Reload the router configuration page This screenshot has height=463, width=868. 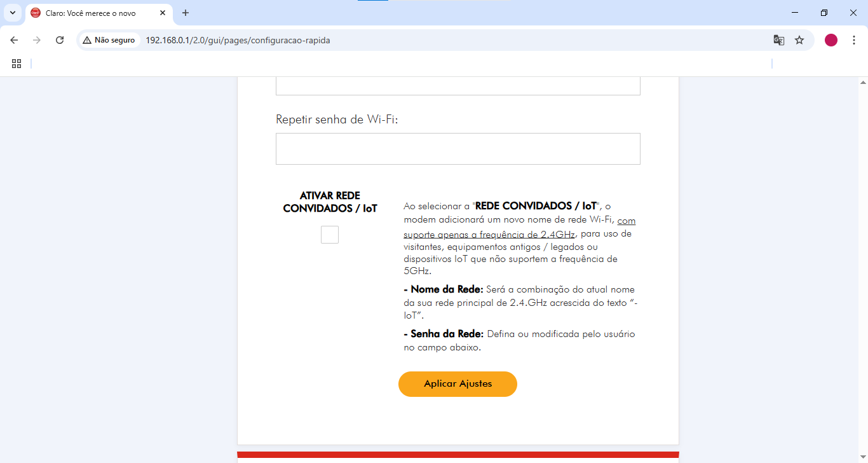coord(60,40)
